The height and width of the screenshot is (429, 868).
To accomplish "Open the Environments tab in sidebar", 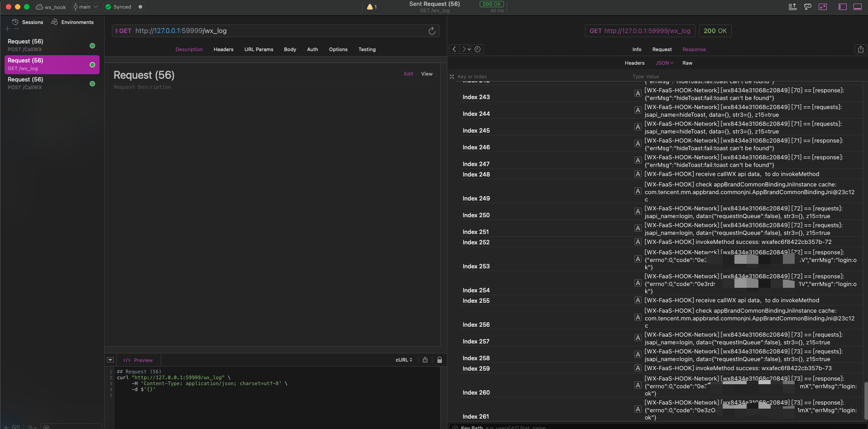I will [x=72, y=22].
